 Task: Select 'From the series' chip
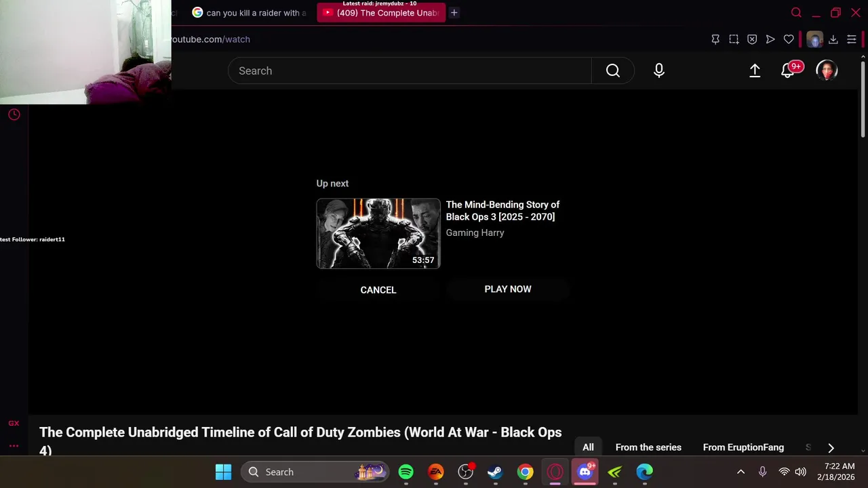coord(648,447)
